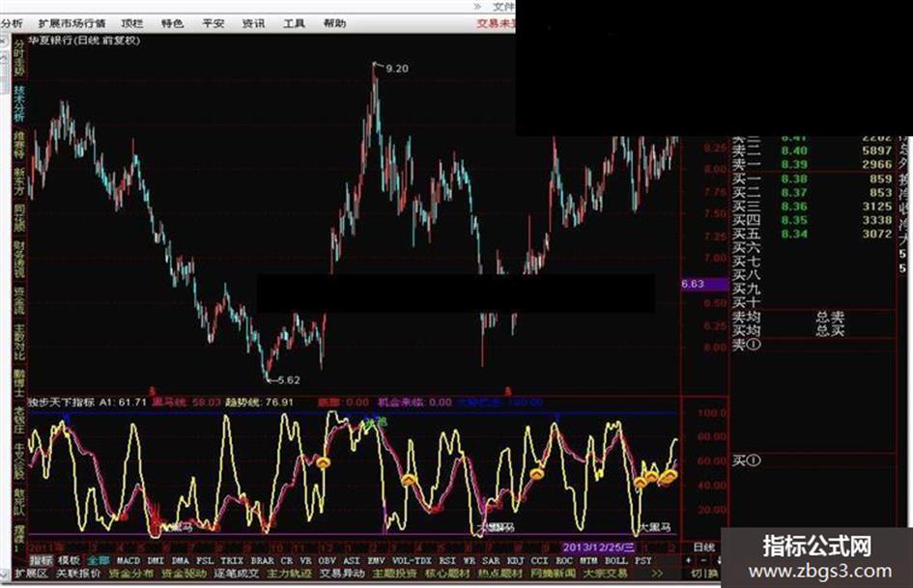Open the 资讯 menu
Viewport: 913px width, 588px height.
253,23
